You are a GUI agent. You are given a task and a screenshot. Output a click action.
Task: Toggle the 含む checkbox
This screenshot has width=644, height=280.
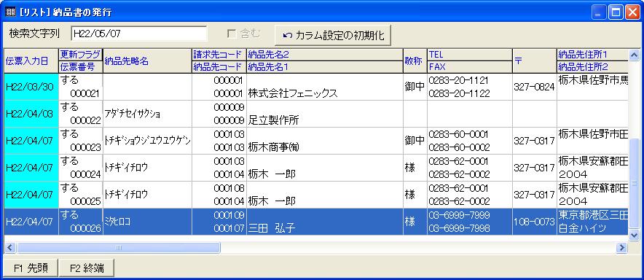[x=232, y=34]
